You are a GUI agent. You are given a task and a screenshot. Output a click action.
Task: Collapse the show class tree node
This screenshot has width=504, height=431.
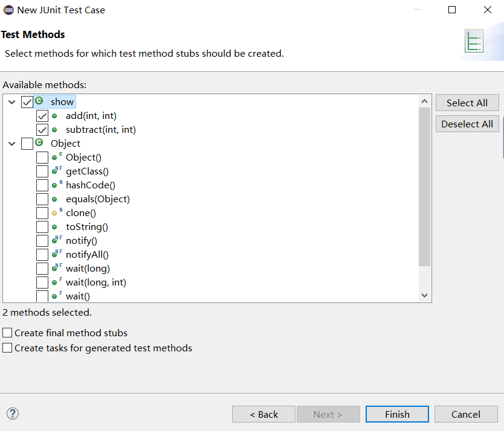click(11, 102)
